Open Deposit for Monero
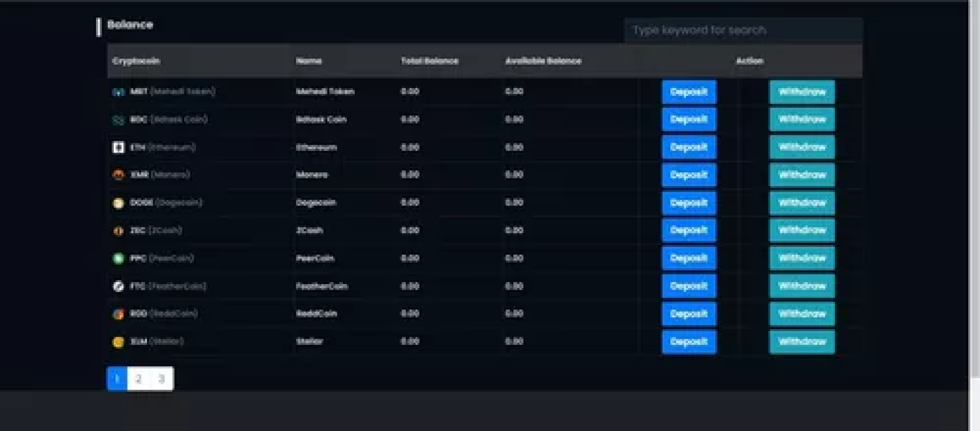Viewport: 980px width, 431px height. click(x=688, y=175)
